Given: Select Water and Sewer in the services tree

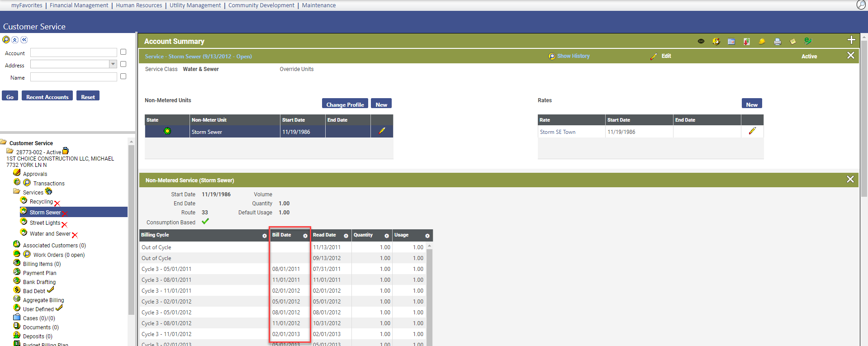Looking at the screenshot, I should click(50, 234).
